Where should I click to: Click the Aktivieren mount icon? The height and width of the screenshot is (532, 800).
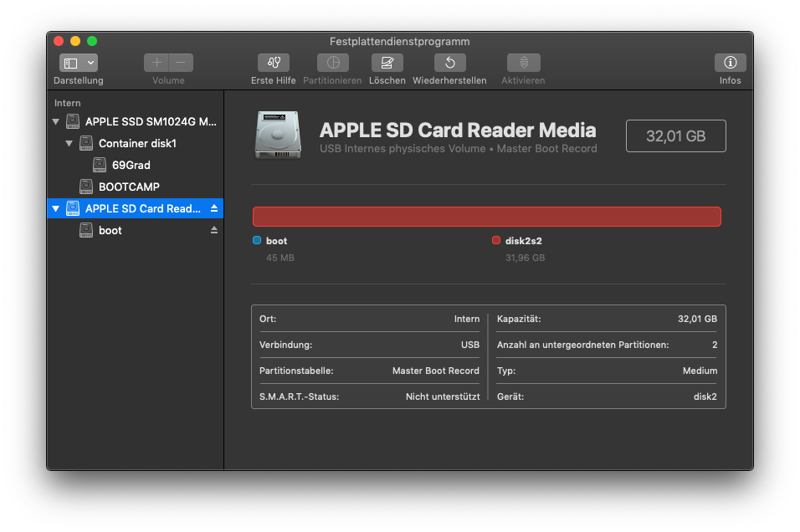pyautogui.click(x=524, y=63)
